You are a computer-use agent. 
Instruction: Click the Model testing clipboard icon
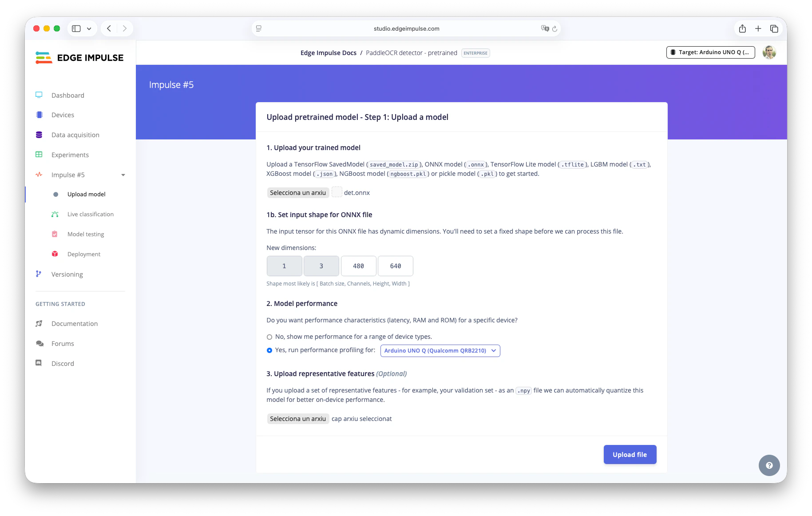click(55, 234)
